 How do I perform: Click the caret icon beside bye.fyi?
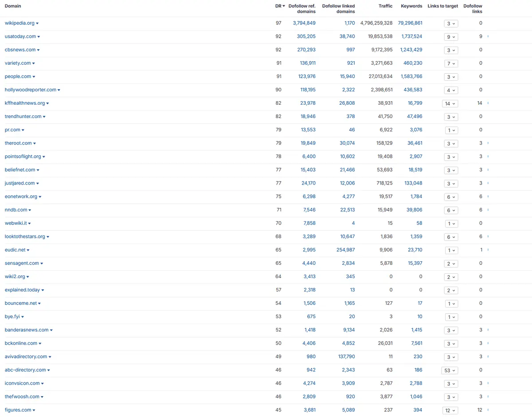tap(23, 317)
